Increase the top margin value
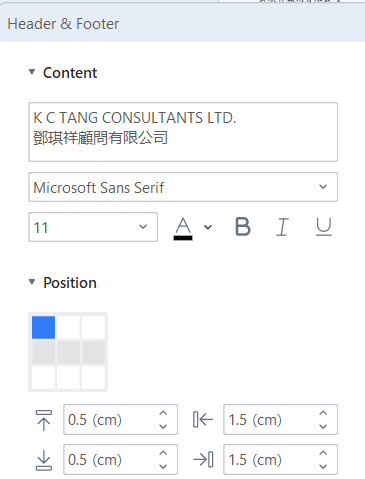365x479 pixels. point(163,413)
